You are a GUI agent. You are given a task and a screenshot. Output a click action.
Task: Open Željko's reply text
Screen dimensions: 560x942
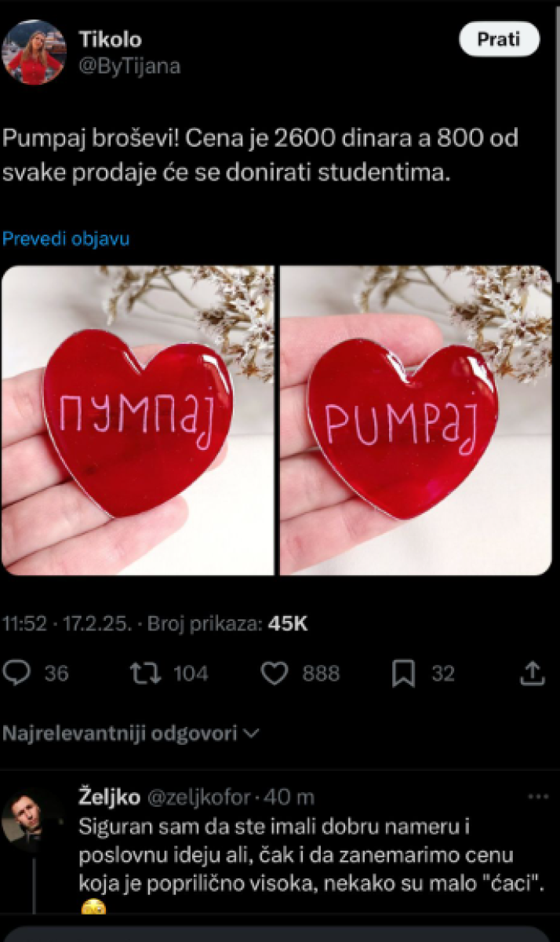[x=303, y=855]
